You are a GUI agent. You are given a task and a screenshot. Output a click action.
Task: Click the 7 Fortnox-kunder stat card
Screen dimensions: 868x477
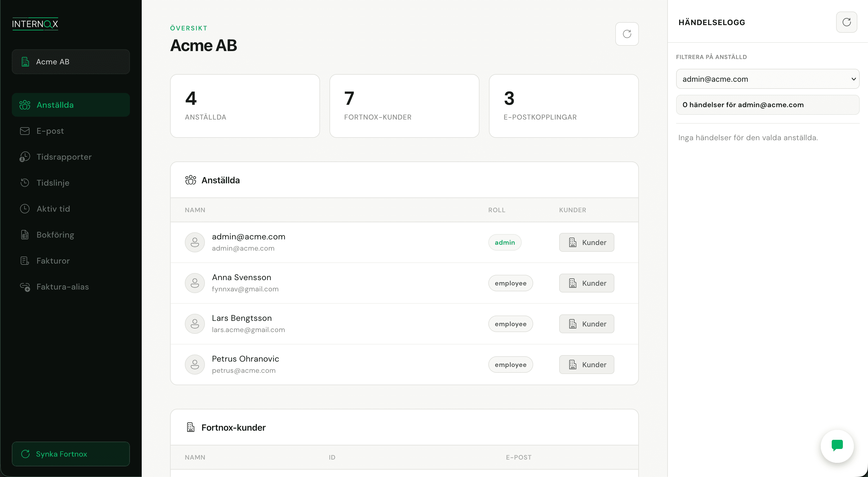404,106
